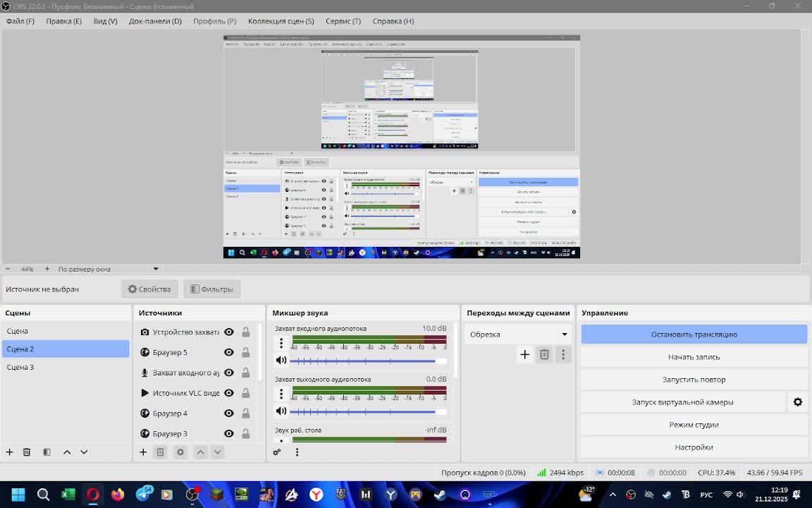The width and height of the screenshot is (812, 508).
Task: Select Сцена 3 in the scenes list
Action: pyautogui.click(x=20, y=367)
